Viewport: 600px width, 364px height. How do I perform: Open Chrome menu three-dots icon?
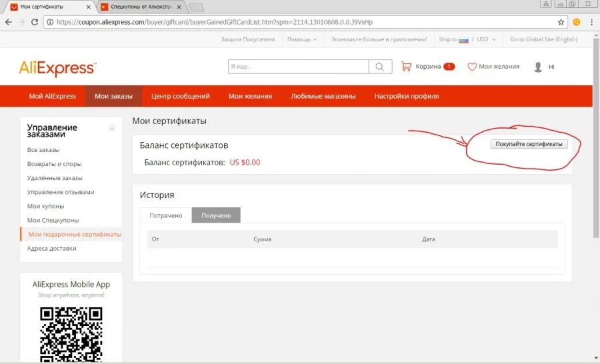[x=591, y=22]
